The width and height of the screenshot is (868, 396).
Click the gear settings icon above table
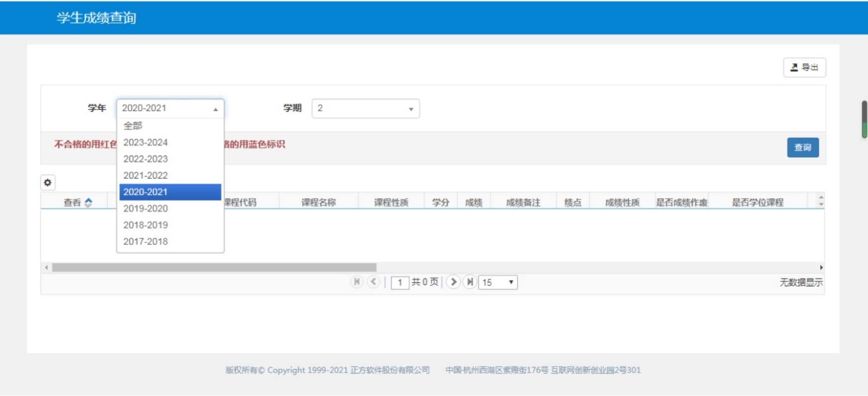coord(48,183)
